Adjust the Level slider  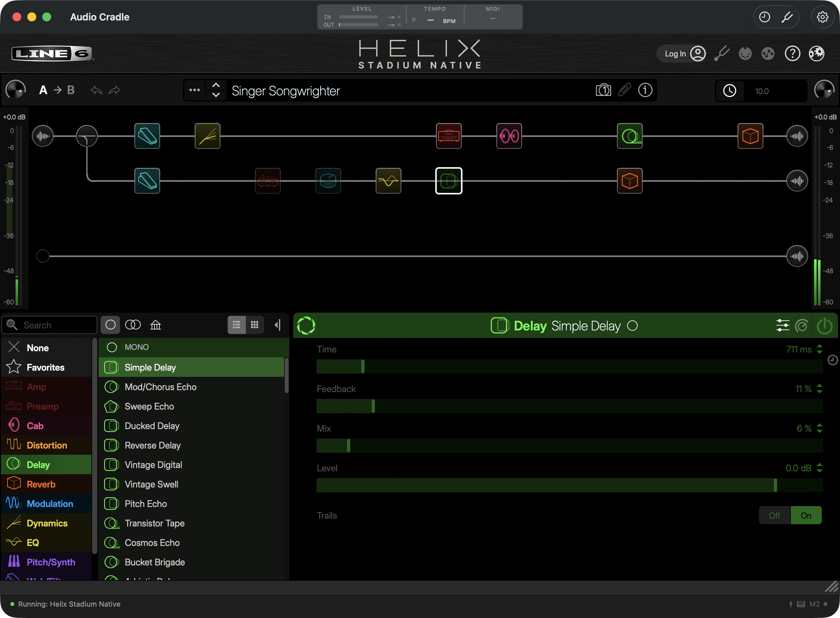click(569, 486)
